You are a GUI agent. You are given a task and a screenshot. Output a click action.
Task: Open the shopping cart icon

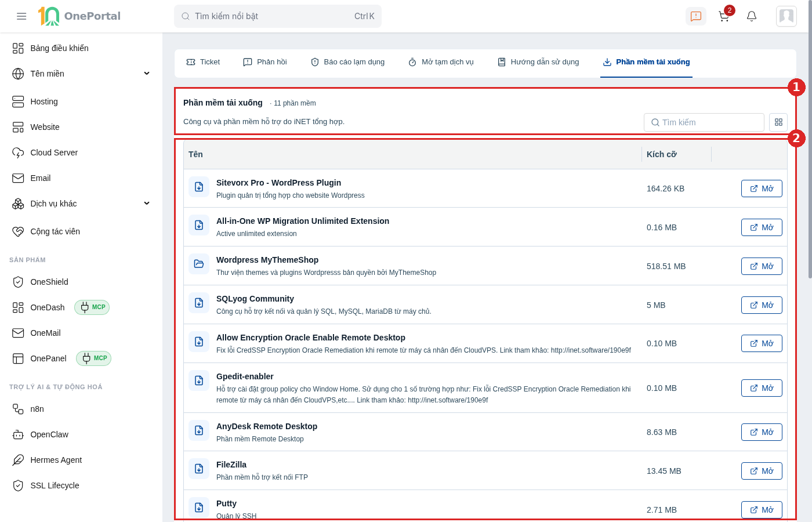pos(724,16)
